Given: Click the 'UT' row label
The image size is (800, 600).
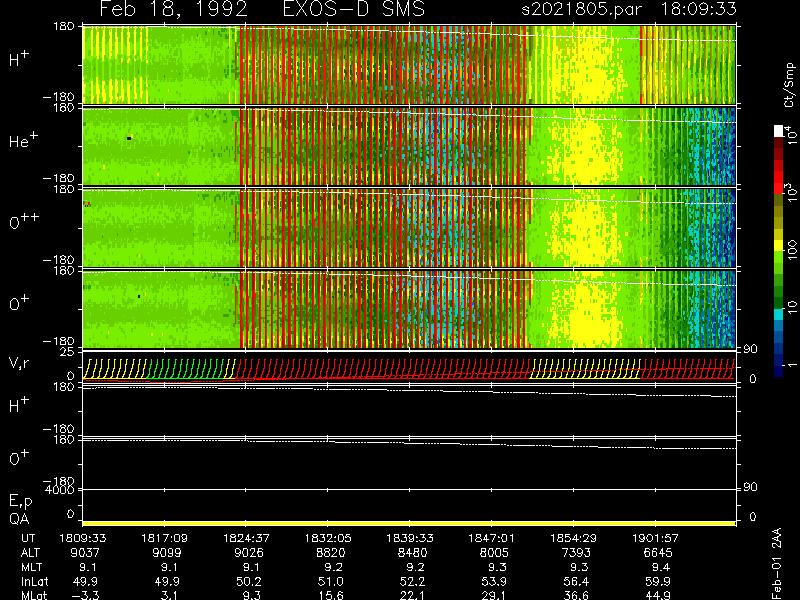Looking at the screenshot, I should pos(29,538).
